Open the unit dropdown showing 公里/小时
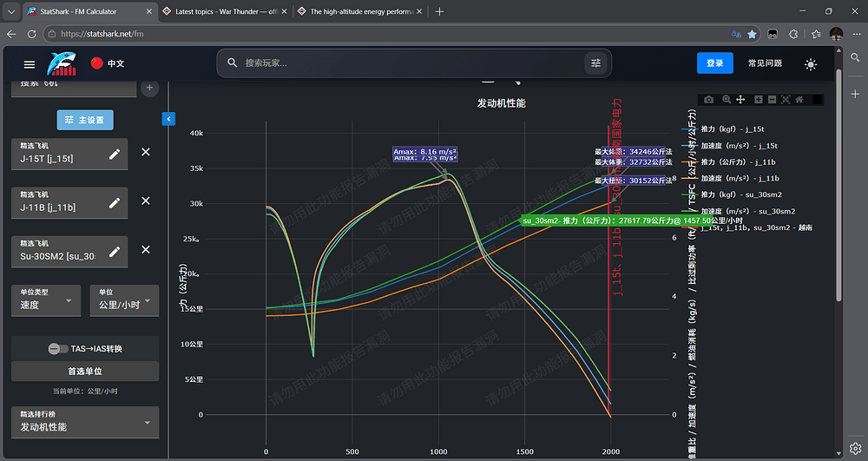Screen dimensions: 868x461 (x=124, y=300)
